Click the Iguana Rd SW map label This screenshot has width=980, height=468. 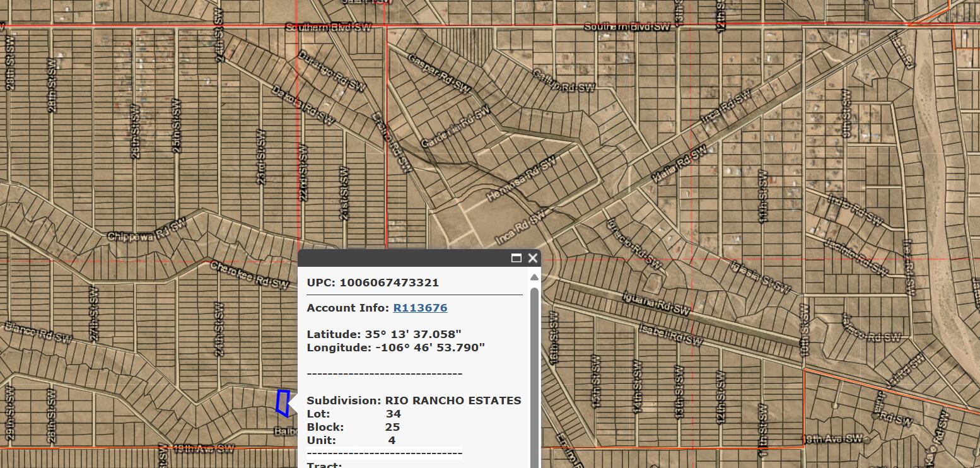pyautogui.click(x=655, y=303)
